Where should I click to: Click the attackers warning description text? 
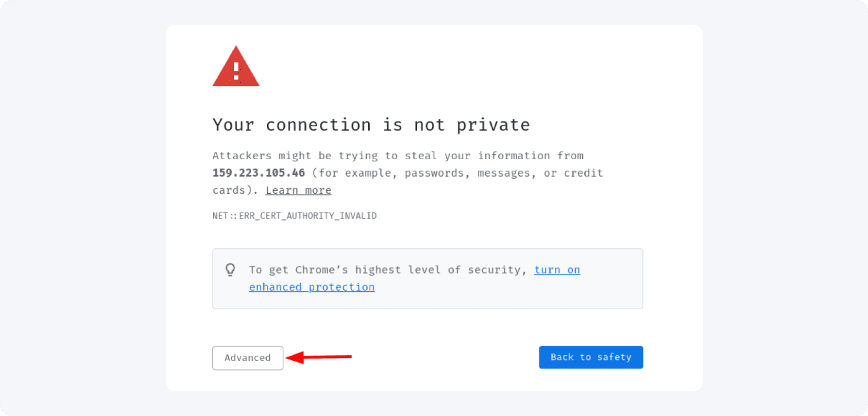pyautogui.click(x=398, y=155)
